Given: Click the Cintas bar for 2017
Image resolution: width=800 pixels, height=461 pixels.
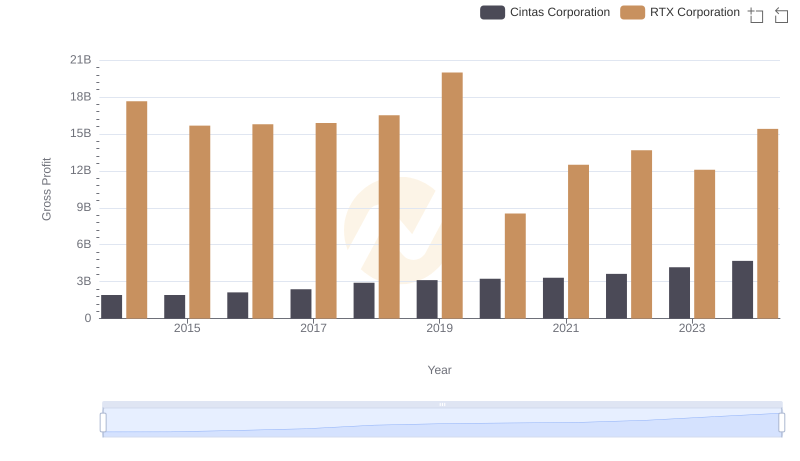Looking at the screenshot, I should pos(301,303).
